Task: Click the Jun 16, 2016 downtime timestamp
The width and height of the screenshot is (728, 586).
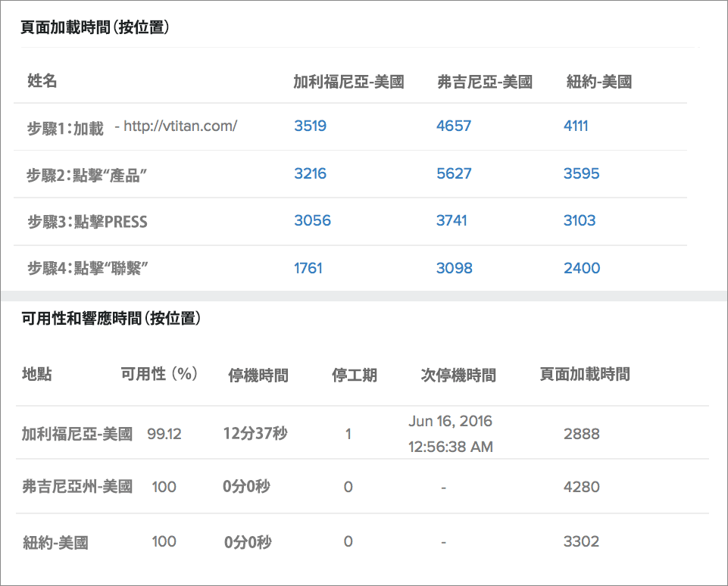Action: point(450,434)
